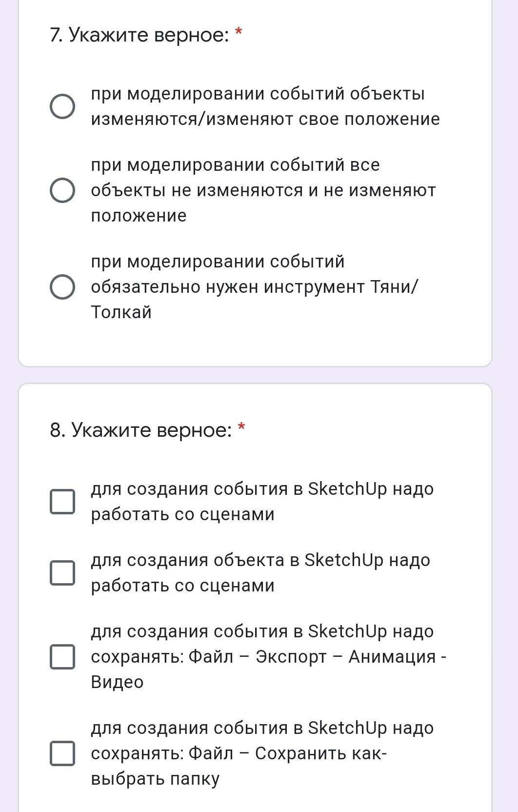Click the red required asterisk of question 7
This screenshot has width=518, height=812.
(x=239, y=32)
